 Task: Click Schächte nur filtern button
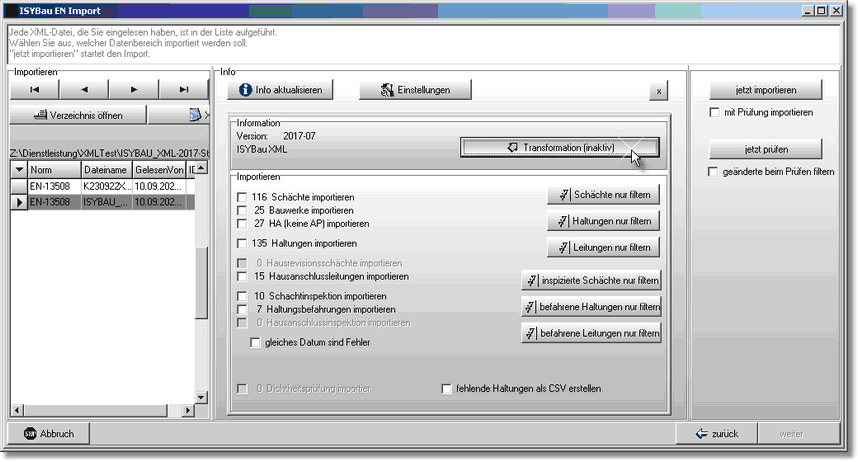(604, 194)
